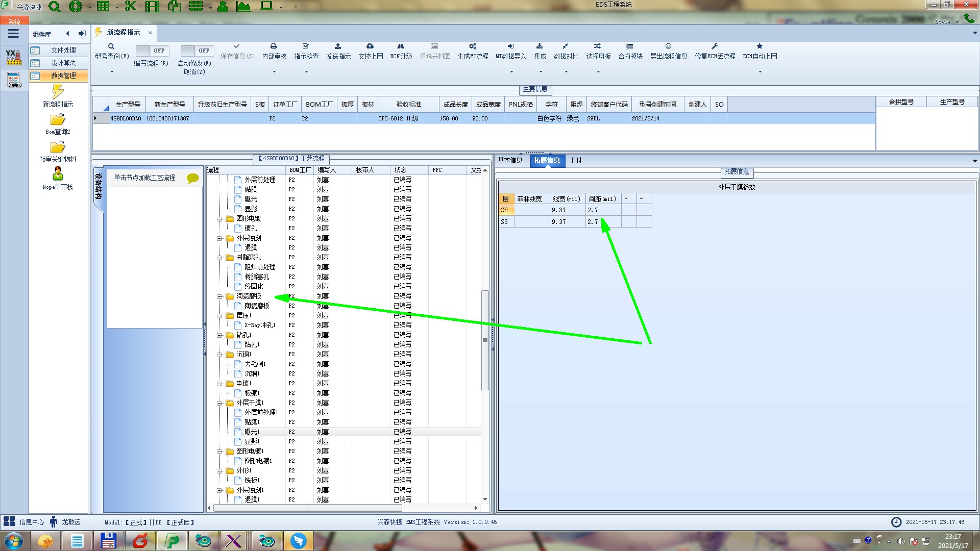Image resolution: width=980 pixels, height=551 pixels.
Task: Click the 内部审核 printer icon
Action: pos(274,46)
